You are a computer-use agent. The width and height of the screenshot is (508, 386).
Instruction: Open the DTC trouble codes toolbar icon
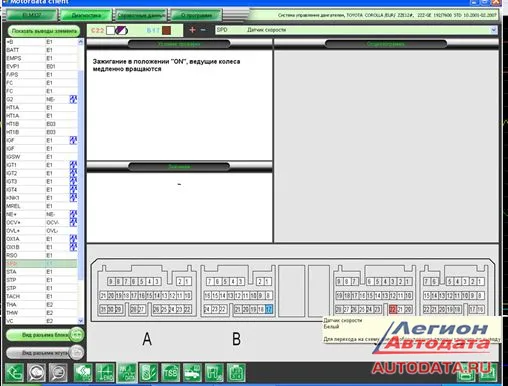83,372
